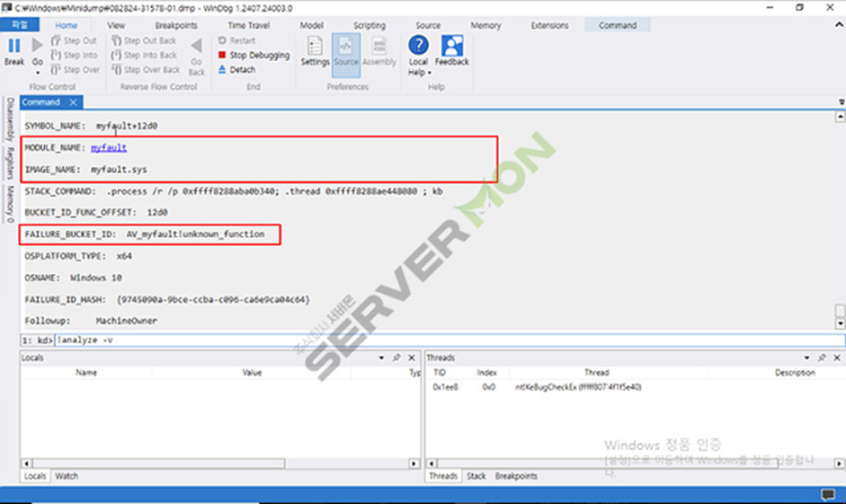Open the chat icon in status bar
The width and height of the screenshot is (846, 504).
pyautogui.click(x=828, y=494)
